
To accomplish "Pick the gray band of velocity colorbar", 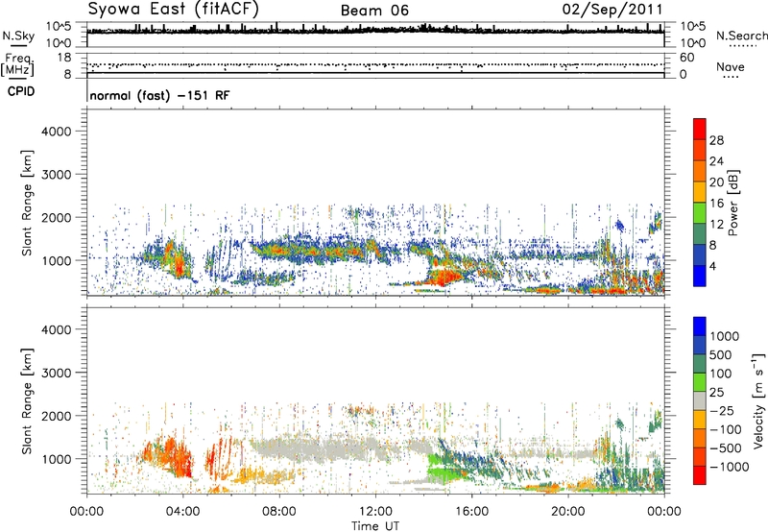I will coord(700,400).
